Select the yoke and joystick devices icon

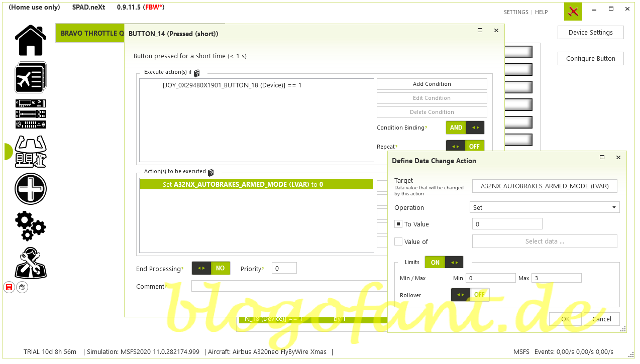coord(31,151)
